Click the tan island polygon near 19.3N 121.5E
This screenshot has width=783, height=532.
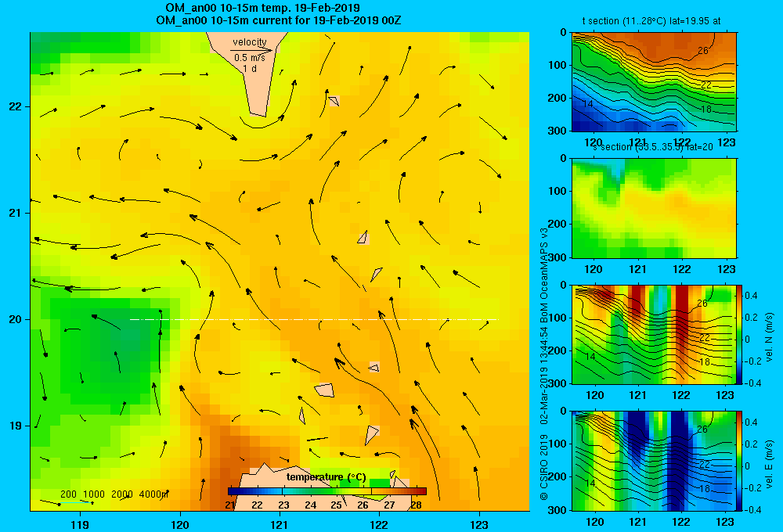(325, 390)
